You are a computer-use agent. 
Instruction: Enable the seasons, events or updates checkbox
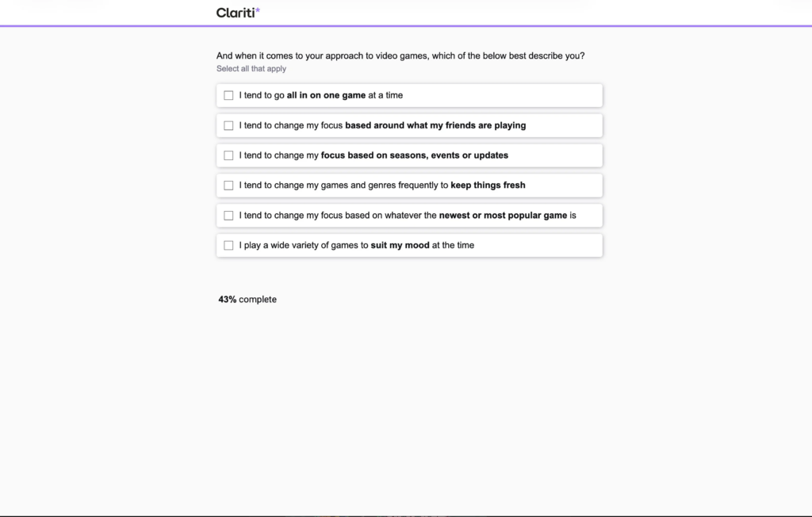click(228, 155)
